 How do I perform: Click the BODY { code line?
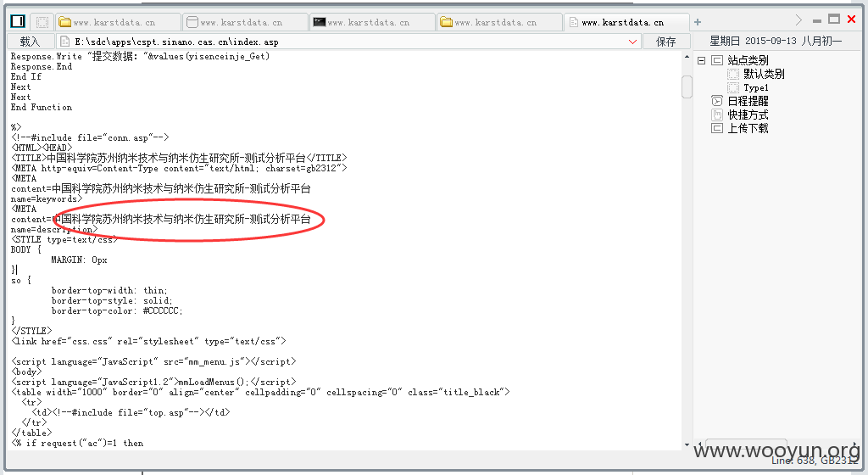pyautogui.click(x=26, y=249)
